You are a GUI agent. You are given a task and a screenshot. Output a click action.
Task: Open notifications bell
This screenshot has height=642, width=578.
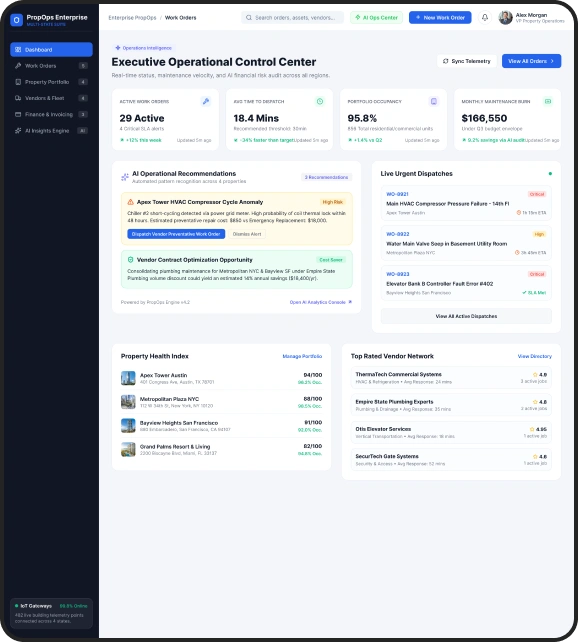(x=485, y=18)
